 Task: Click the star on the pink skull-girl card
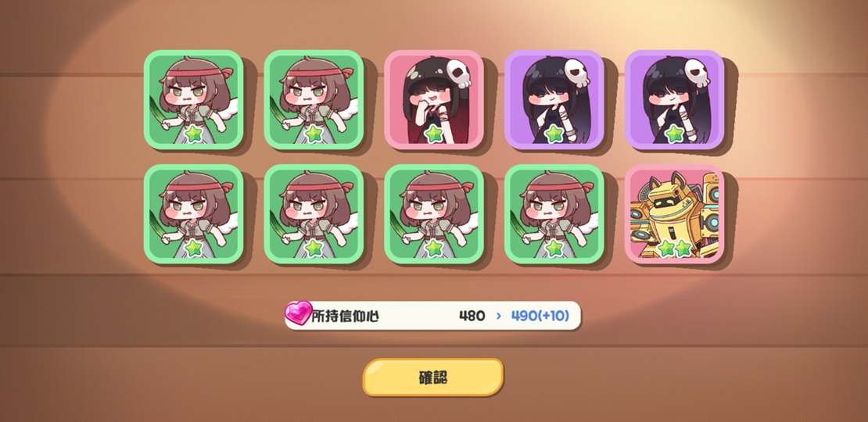pos(433,134)
